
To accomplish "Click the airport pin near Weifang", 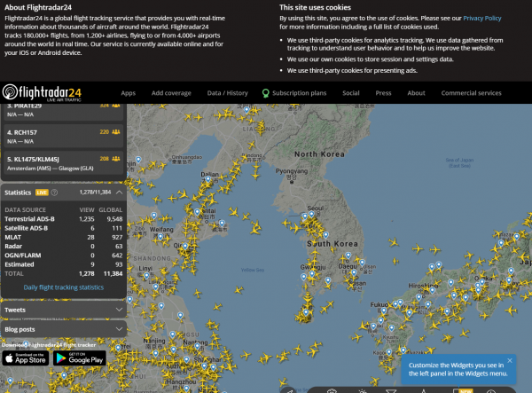I will (160, 237).
